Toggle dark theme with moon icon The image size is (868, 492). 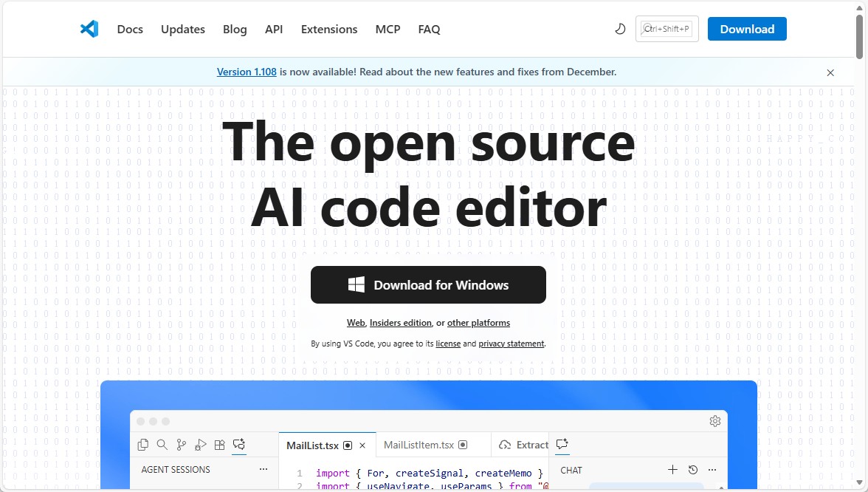tap(620, 29)
